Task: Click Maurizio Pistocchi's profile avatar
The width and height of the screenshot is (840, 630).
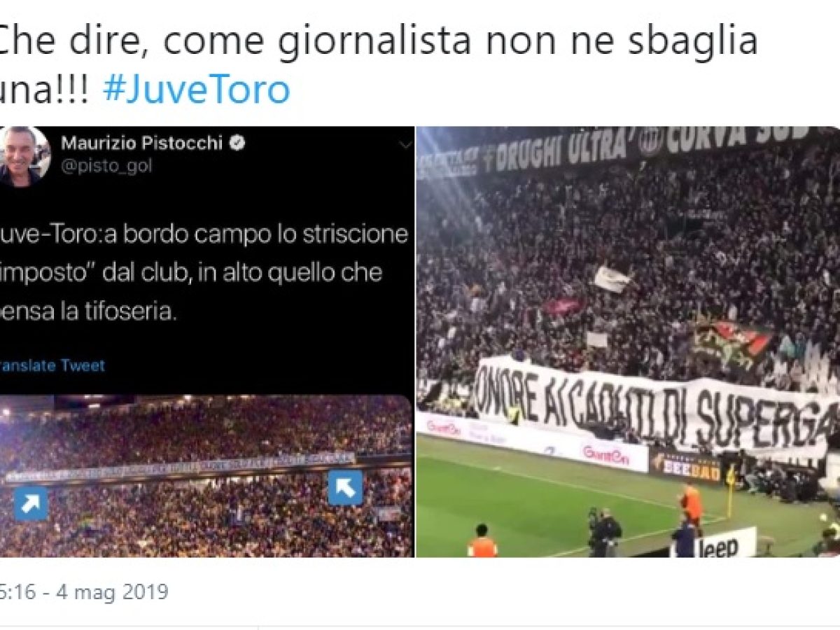Action: tap(24, 157)
